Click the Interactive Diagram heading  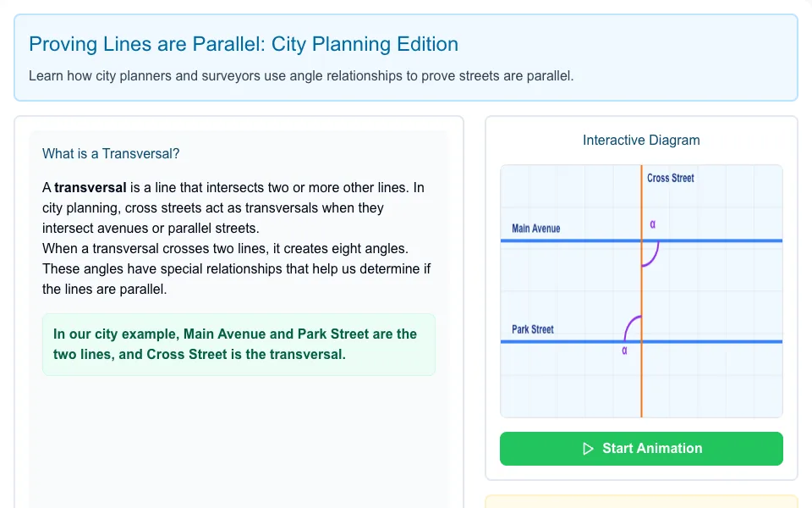[641, 140]
